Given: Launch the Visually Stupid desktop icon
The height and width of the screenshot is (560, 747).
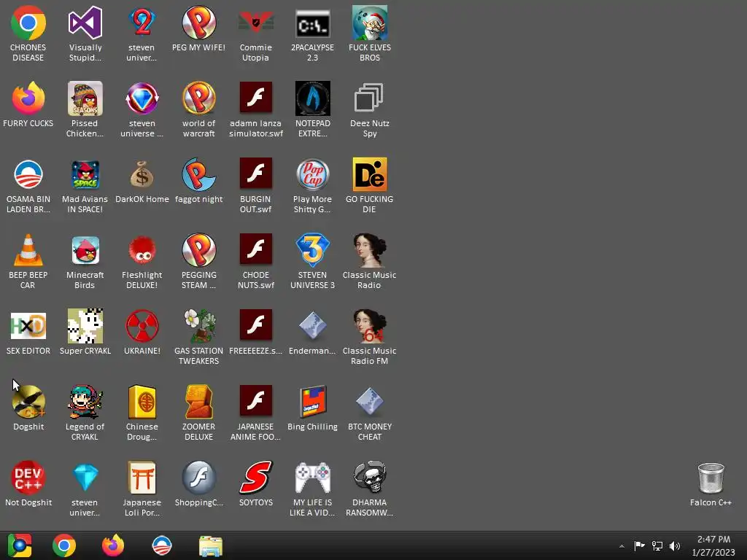Looking at the screenshot, I should (85, 32).
